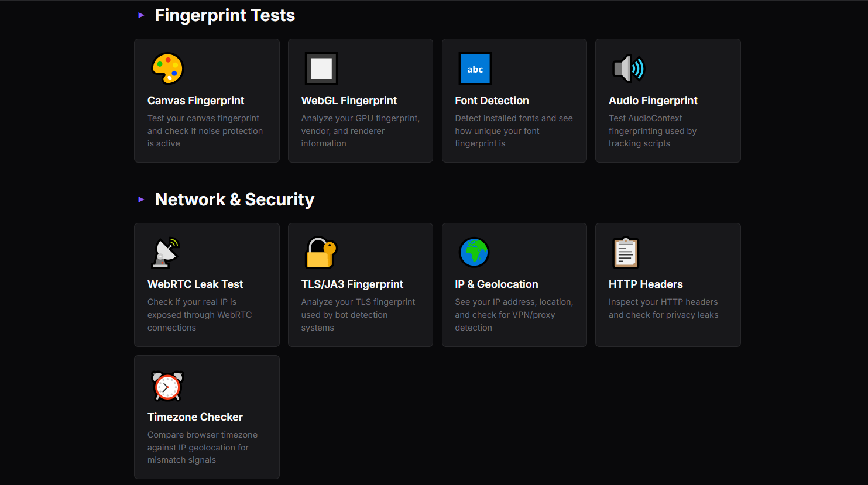Click the palette icon on Canvas Fingerprint card
Screen dimensions: 868x485
point(167,68)
